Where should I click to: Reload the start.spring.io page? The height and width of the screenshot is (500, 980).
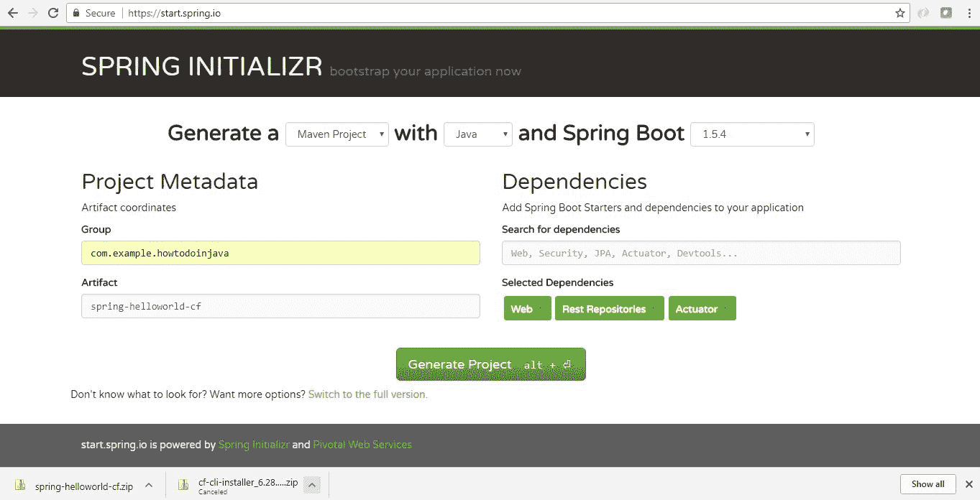[x=53, y=13]
